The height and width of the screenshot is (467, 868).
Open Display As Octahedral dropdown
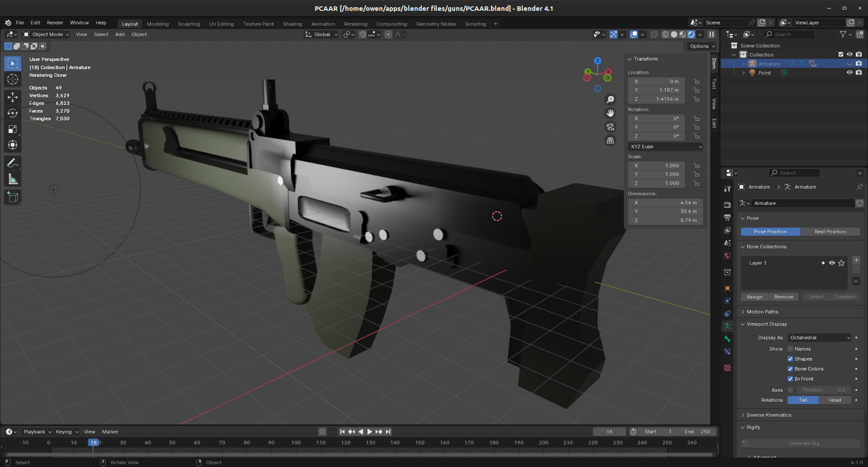point(820,338)
